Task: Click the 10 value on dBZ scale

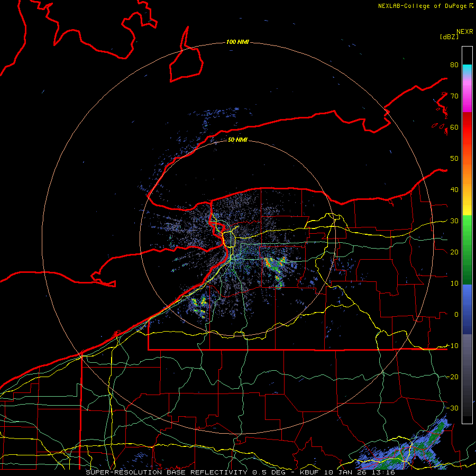Action: click(x=454, y=283)
